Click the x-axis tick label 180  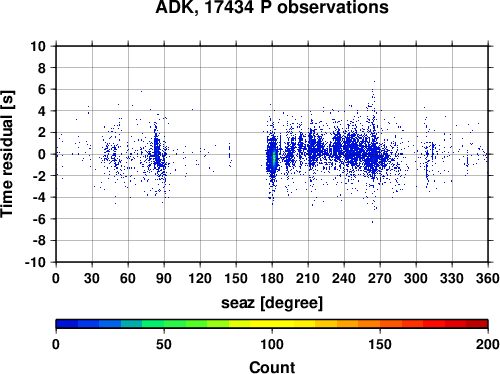[x=272, y=278]
